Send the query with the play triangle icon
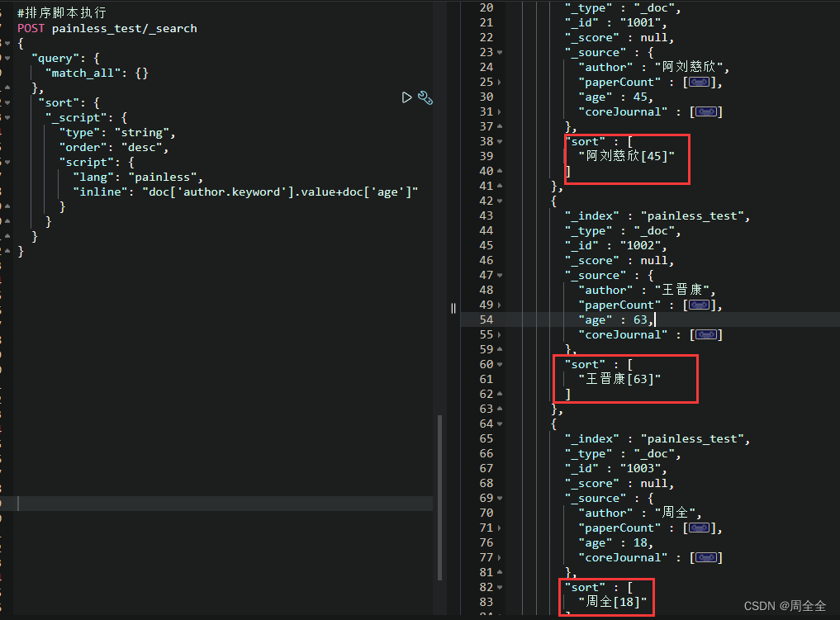This screenshot has height=620, width=840. [407, 97]
